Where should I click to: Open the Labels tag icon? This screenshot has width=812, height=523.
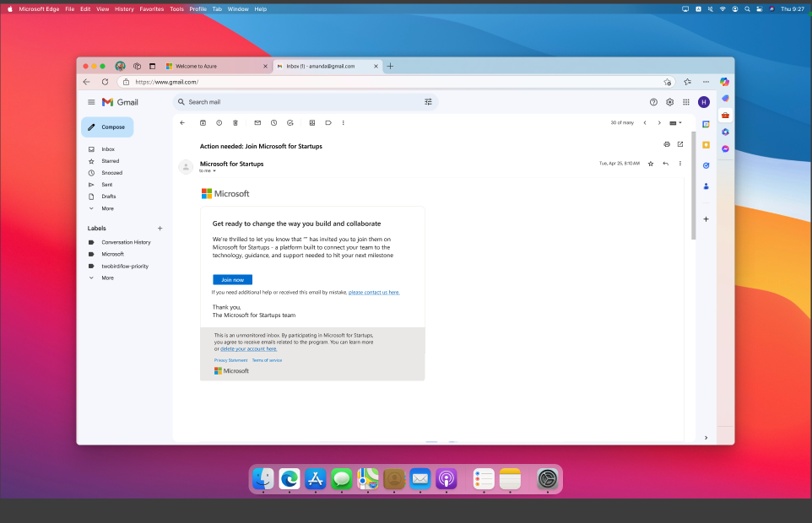coord(328,122)
